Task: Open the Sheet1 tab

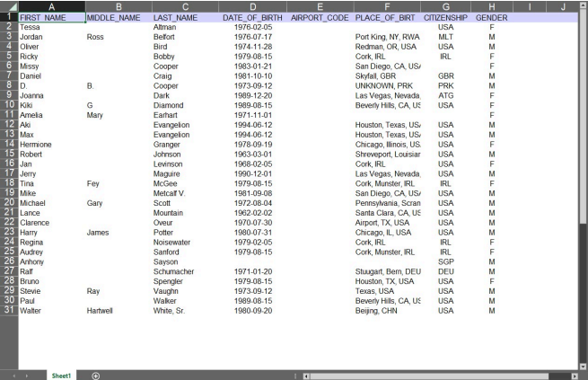Action: (x=62, y=376)
